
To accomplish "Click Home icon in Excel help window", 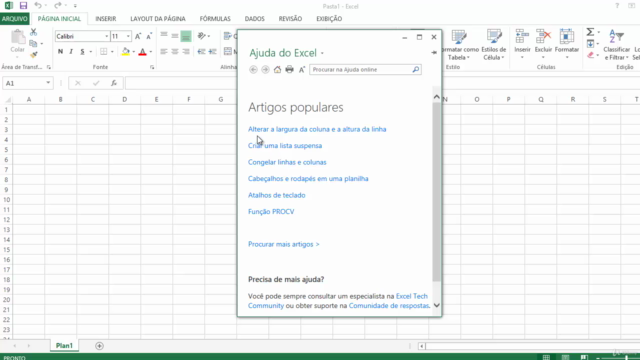I will tap(277, 69).
